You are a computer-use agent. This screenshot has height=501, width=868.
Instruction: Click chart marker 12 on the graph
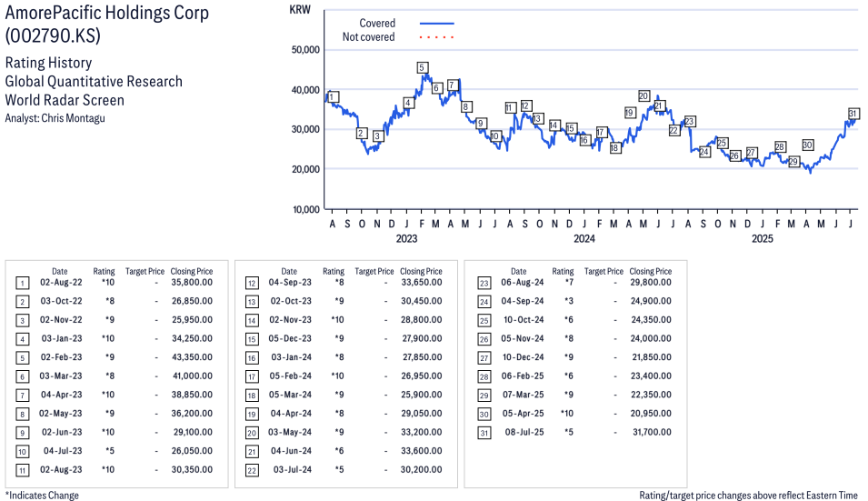click(x=526, y=105)
